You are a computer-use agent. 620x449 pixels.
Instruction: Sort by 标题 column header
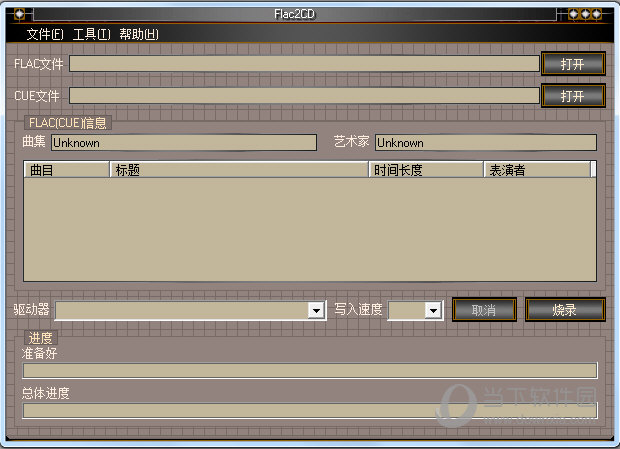(239, 170)
